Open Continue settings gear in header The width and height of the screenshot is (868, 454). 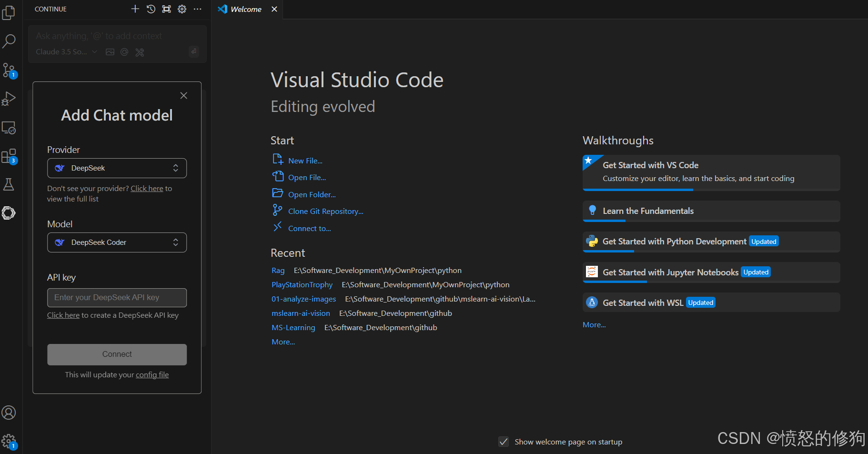[182, 9]
